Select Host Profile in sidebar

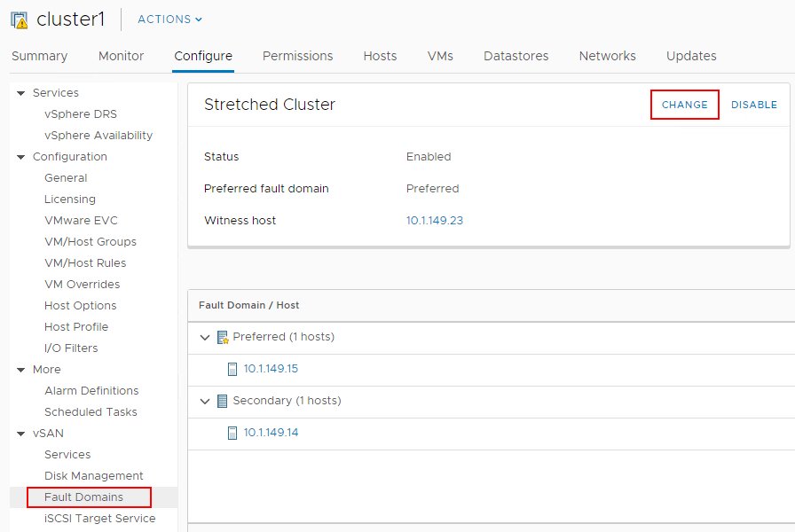pos(76,327)
